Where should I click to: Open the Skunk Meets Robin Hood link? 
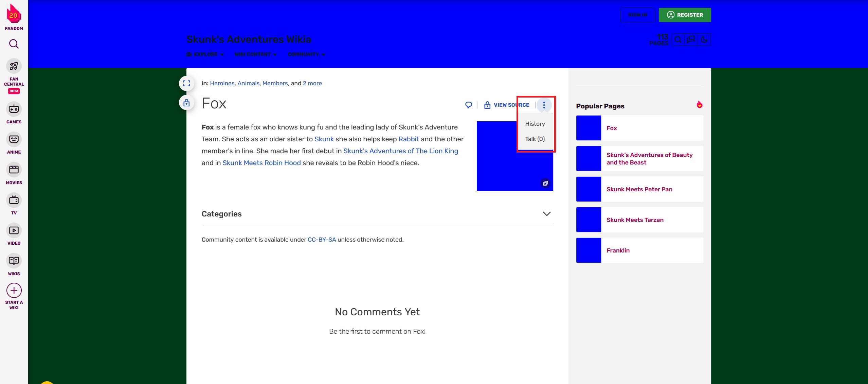261,163
